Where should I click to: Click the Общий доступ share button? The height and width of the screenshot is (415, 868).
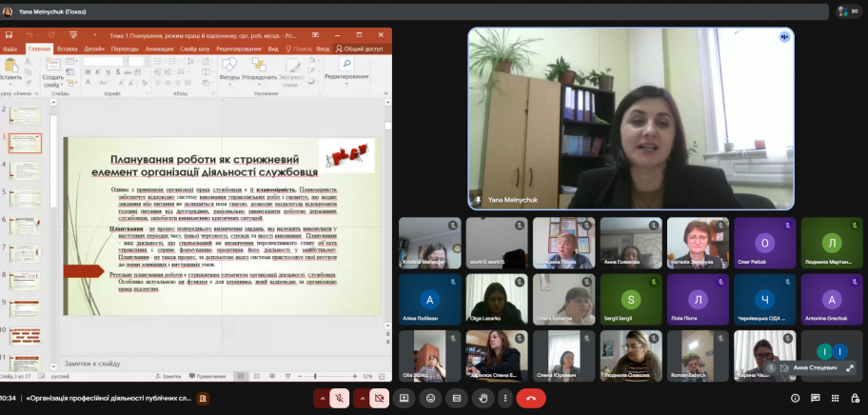click(360, 49)
